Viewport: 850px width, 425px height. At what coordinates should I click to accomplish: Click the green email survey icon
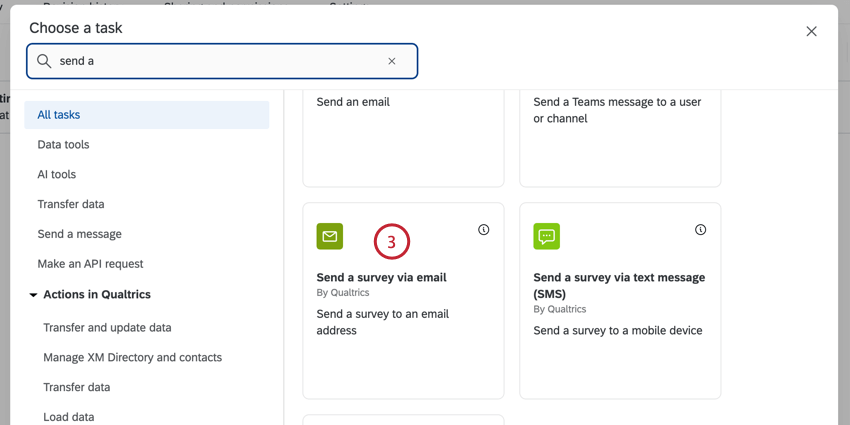330,236
